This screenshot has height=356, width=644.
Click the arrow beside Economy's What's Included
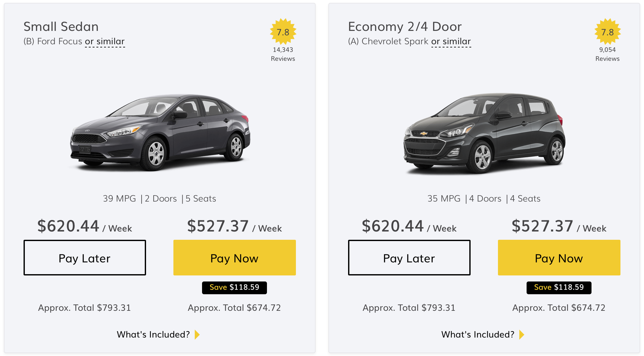[522, 334]
